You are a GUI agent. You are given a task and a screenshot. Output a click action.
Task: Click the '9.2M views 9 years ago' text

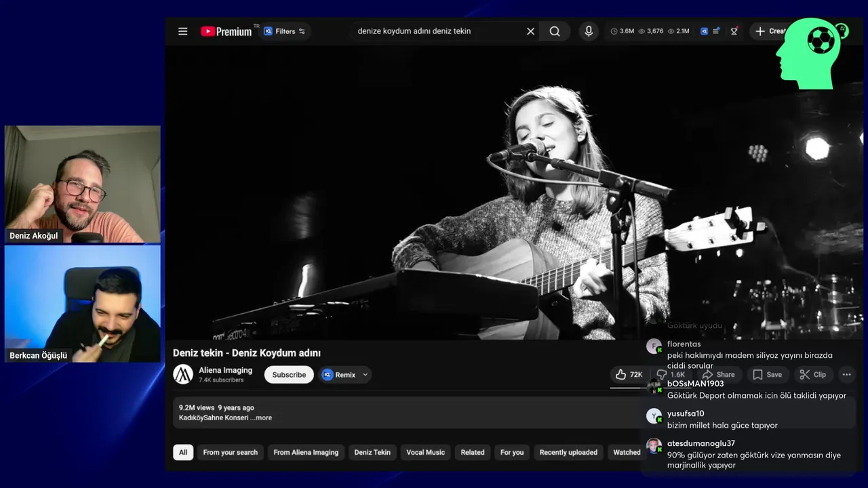[216, 407]
